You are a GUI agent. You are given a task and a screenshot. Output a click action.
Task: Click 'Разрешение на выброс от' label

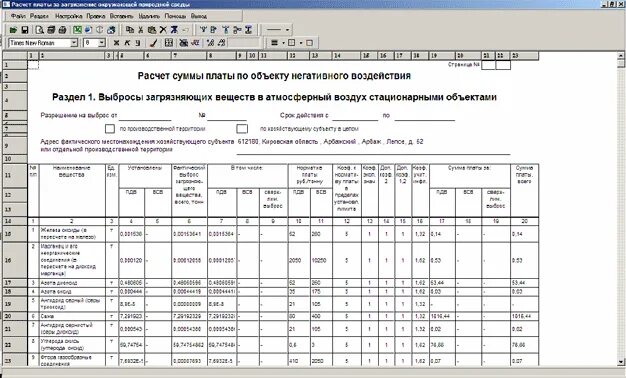(79, 115)
